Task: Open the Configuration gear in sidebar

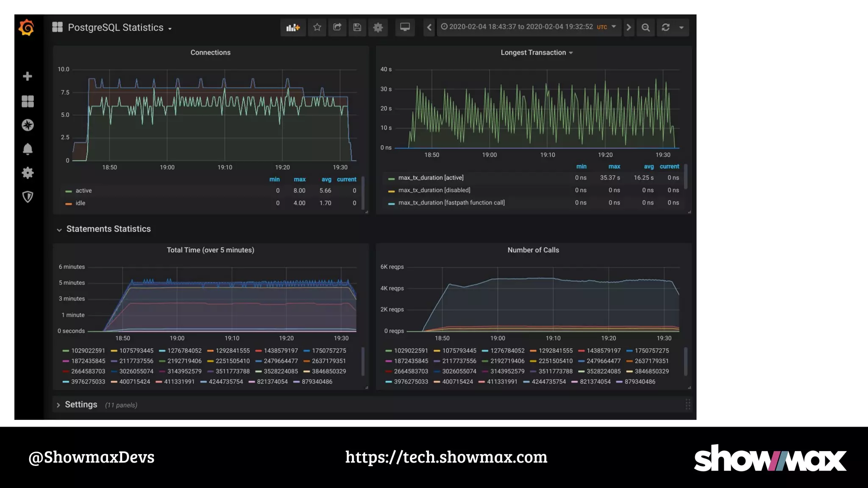Action: tap(28, 173)
